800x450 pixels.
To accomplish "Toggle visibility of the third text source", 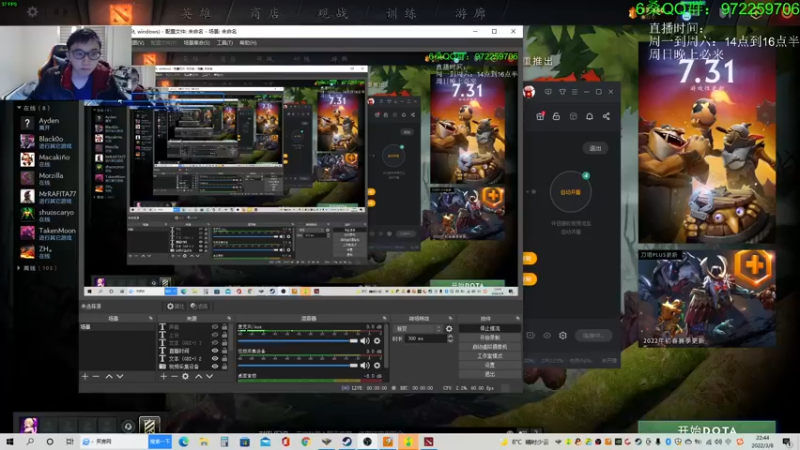I will [x=215, y=342].
